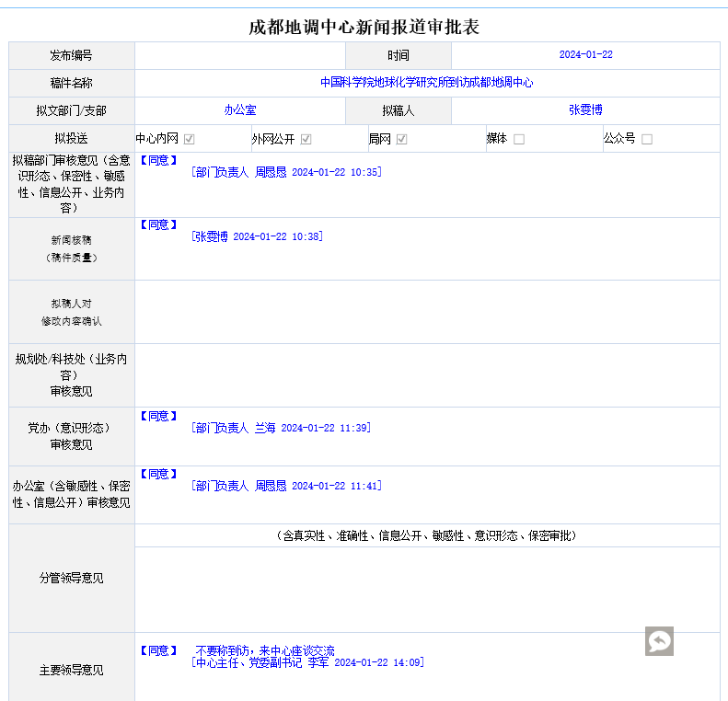Click the drafter name 张雯博

(585, 110)
